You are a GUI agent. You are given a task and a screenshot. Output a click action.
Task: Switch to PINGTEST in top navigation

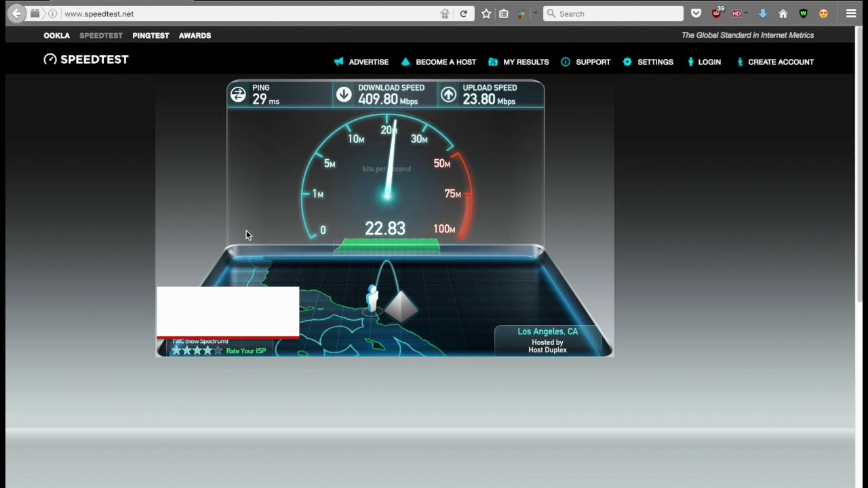pyautogui.click(x=151, y=35)
